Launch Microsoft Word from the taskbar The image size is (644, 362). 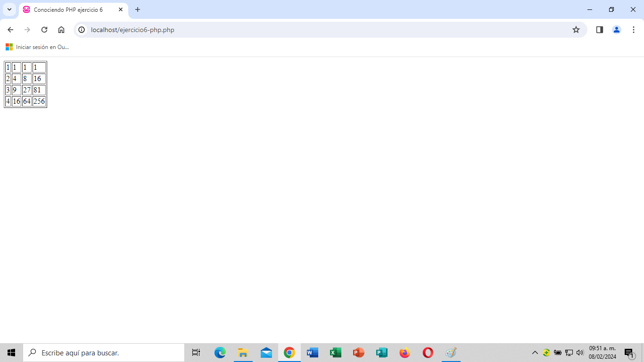[312, 353]
